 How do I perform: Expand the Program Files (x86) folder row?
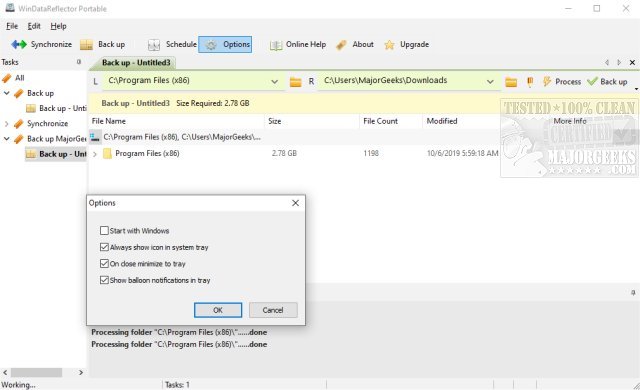tap(95, 154)
